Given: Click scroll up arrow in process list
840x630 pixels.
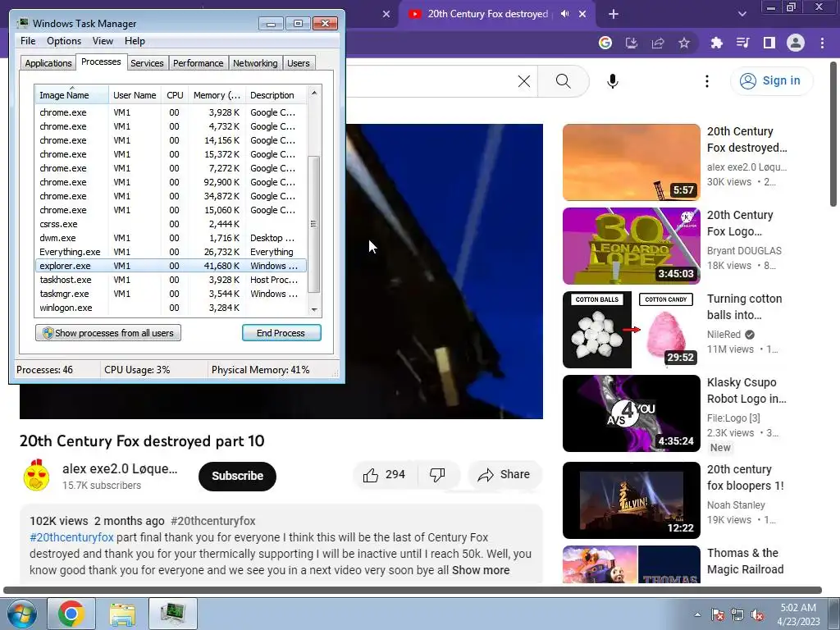Looking at the screenshot, I should 314,94.
